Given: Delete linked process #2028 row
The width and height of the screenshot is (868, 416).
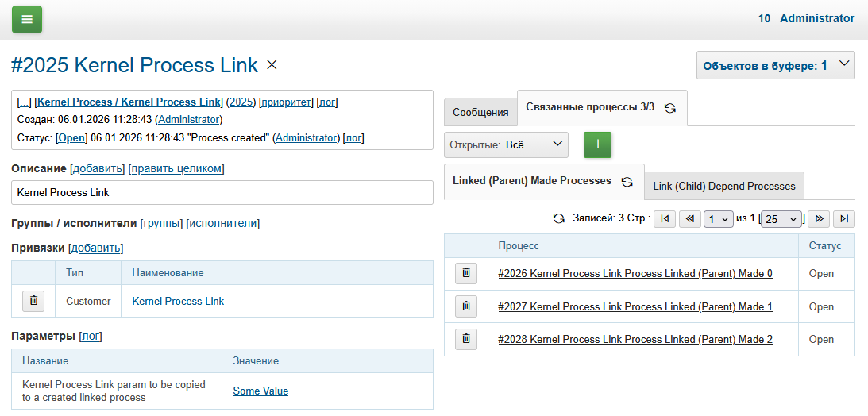Looking at the screenshot, I should 465,339.
